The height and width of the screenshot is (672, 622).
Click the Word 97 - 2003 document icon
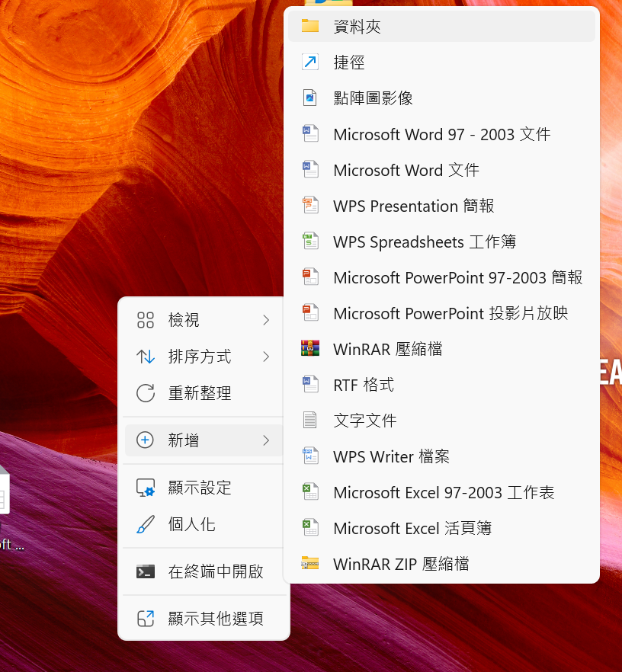310,133
